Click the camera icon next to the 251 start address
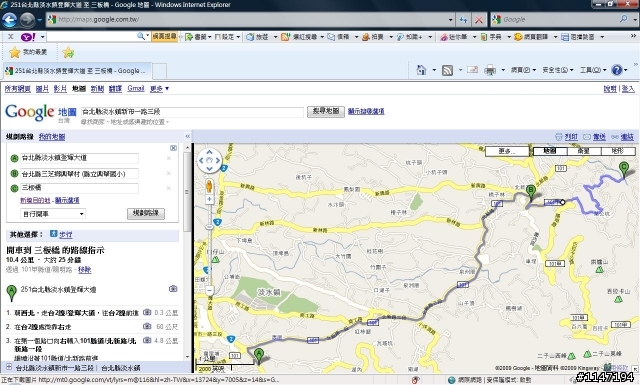 coord(173,289)
